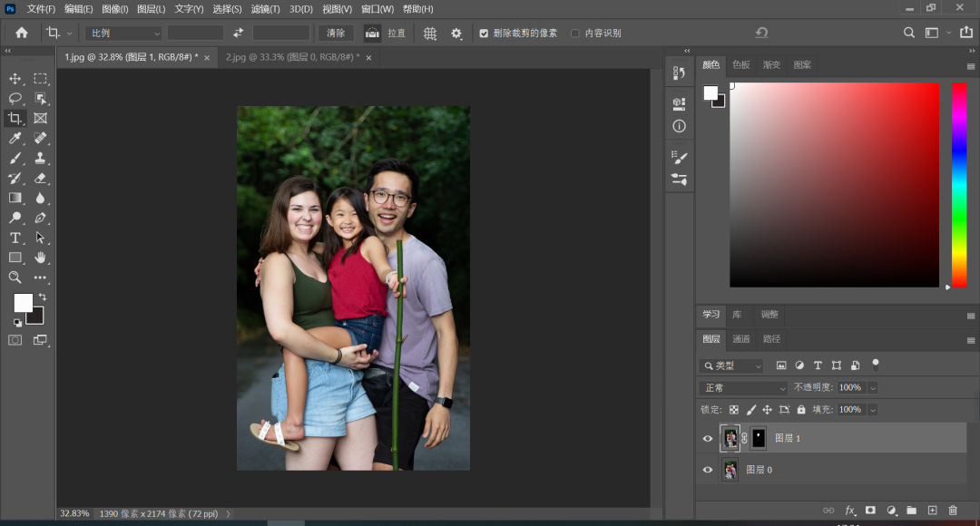This screenshot has height=526, width=980.
Task: Select the Dodge tool
Action: [x=15, y=218]
